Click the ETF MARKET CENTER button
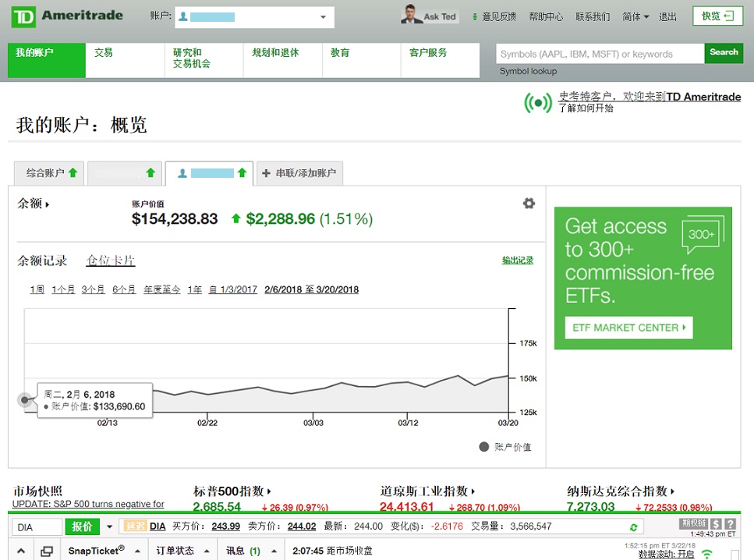754x560 pixels. (628, 328)
